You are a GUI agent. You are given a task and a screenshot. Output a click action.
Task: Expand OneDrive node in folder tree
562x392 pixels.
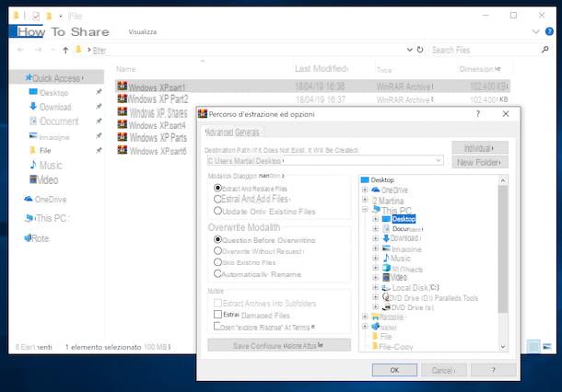pos(365,190)
